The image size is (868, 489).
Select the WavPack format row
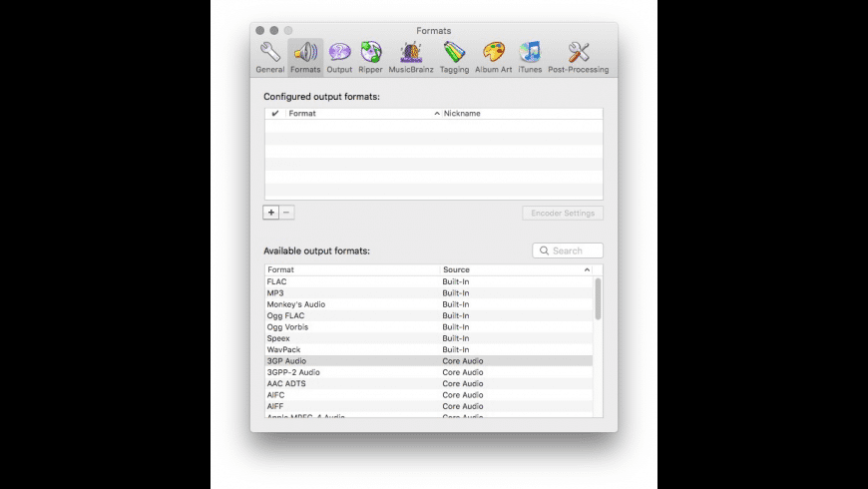tap(429, 350)
